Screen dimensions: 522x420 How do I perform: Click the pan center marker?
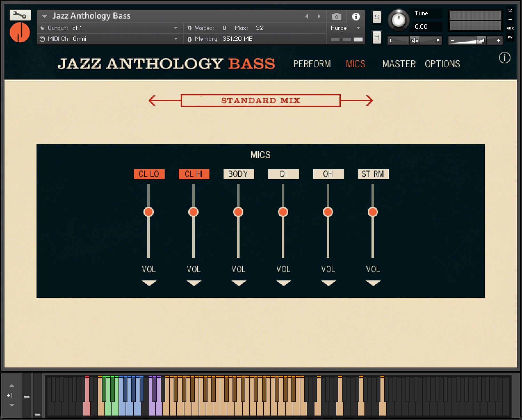coord(414,40)
